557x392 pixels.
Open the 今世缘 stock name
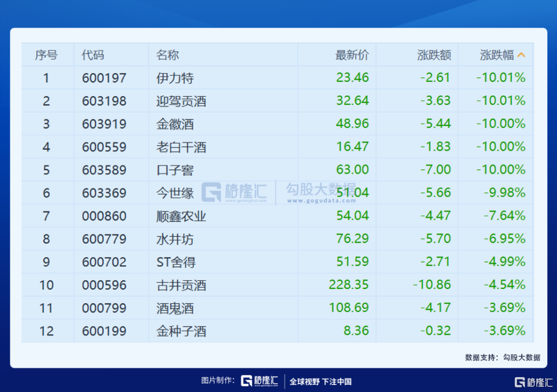point(175,193)
